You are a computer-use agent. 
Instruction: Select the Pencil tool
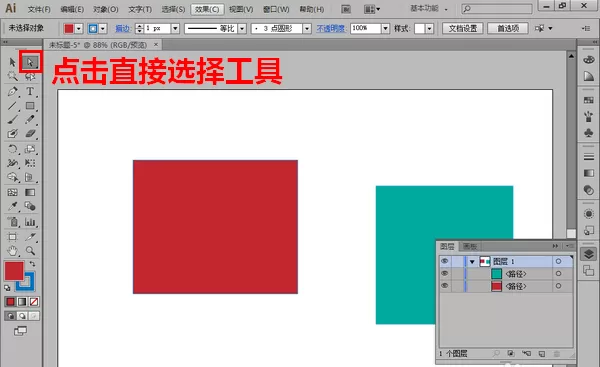pos(30,119)
